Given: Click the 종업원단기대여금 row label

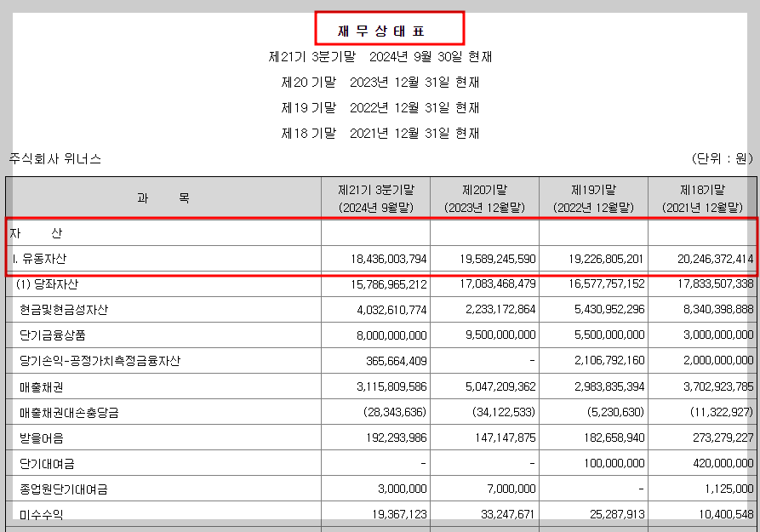Looking at the screenshot, I should pyautogui.click(x=64, y=489).
